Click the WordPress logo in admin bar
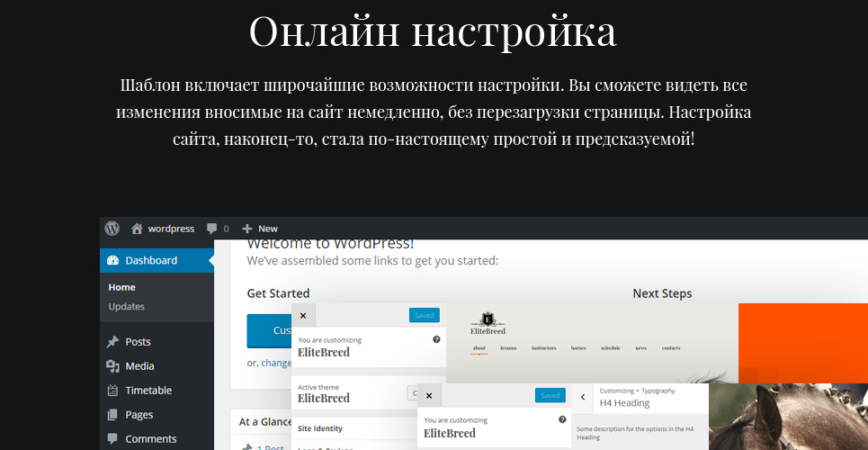868x450 pixels. pyautogui.click(x=112, y=229)
